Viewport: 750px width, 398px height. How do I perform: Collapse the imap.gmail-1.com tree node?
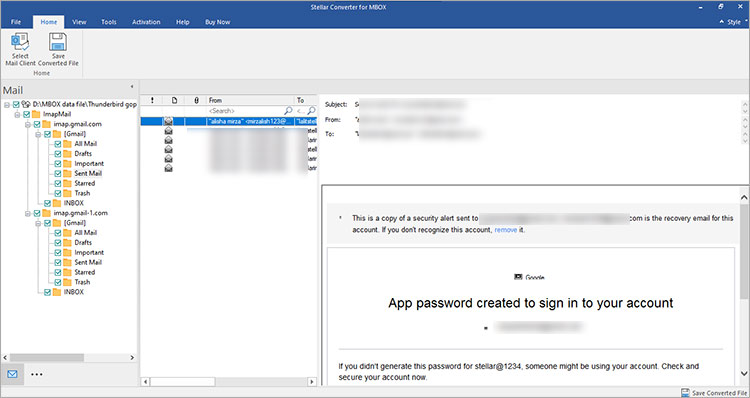pos(28,213)
